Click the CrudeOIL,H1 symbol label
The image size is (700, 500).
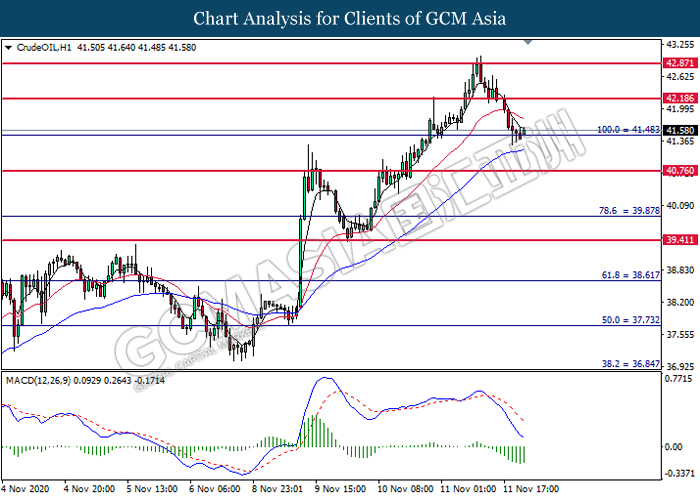[x=44, y=48]
